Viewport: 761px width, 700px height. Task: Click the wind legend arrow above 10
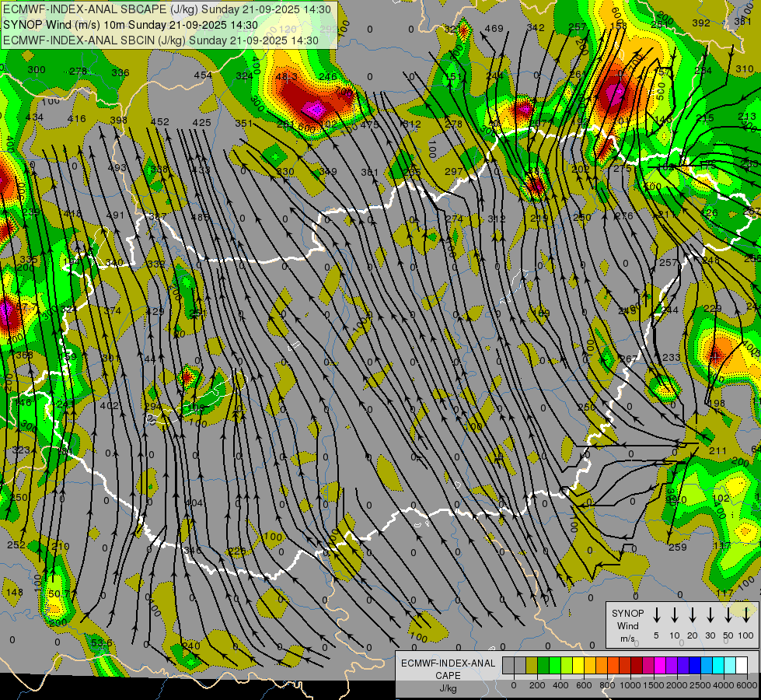674,614
